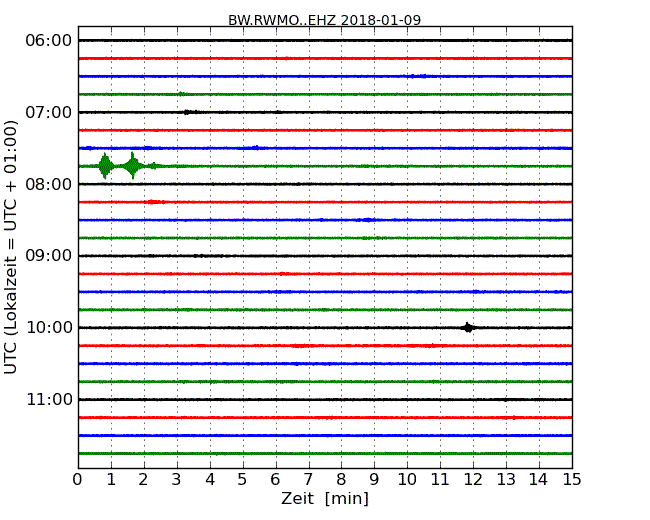Select x-axis tick label 3
Viewport: 650px width, 520px height.
tap(177, 480)
